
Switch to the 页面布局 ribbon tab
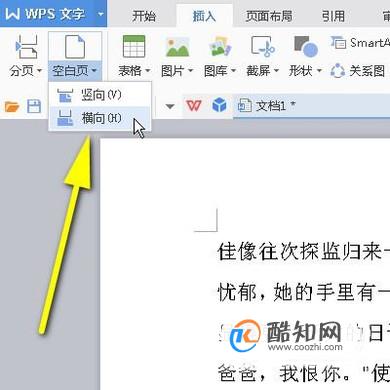[269, 16]
